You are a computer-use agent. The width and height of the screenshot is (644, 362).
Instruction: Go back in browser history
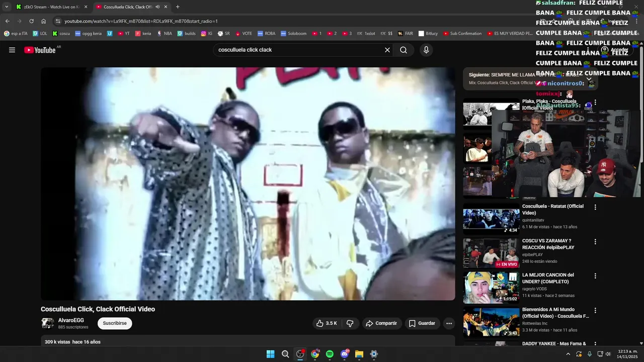pyautogui.click(x=8, y=21)
